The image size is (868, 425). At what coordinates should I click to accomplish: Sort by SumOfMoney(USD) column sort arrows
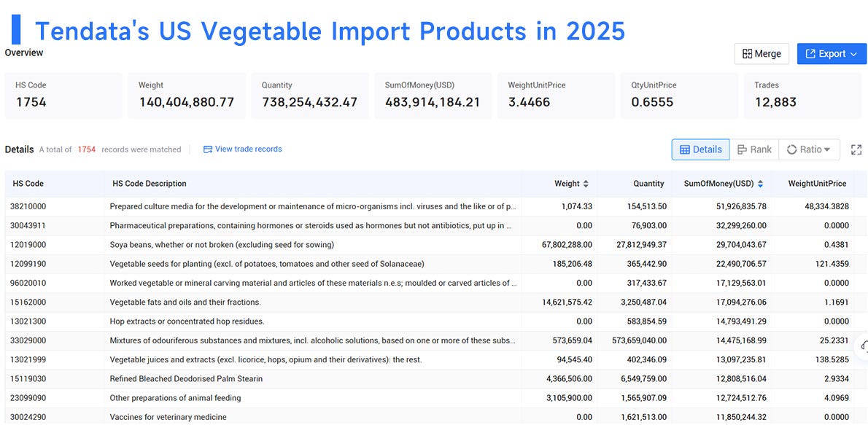click(761, 184)
